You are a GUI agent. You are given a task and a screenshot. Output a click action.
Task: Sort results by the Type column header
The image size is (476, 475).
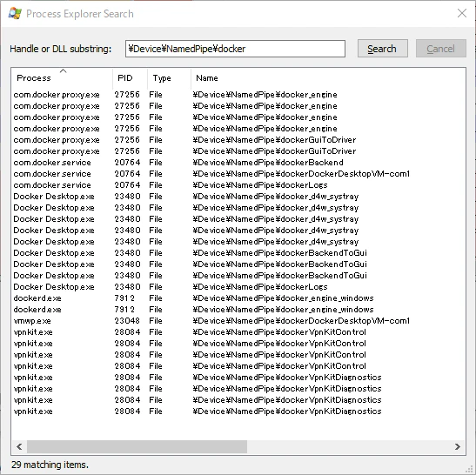click(x=169, y=78)
